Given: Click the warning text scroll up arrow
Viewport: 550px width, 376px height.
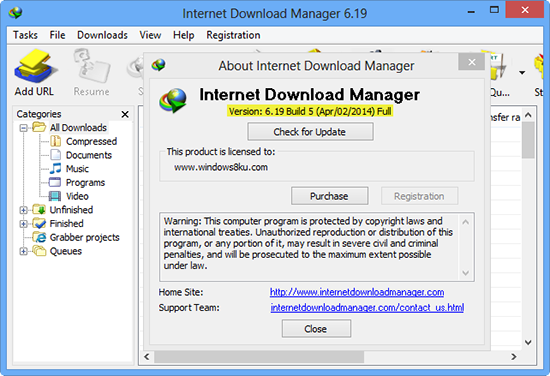Looking at the screenshot, I should 465,222.
